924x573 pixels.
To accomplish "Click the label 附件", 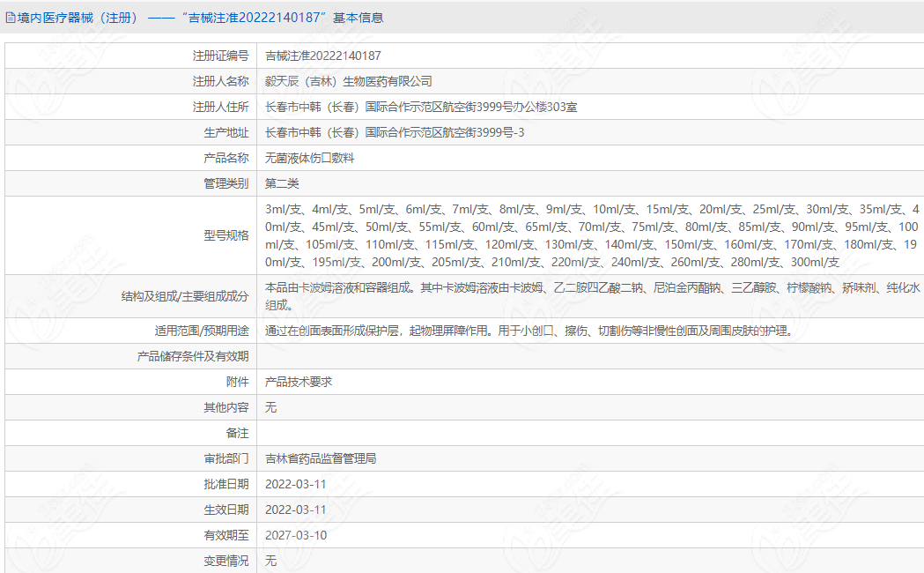I will [x=238, y=382].
